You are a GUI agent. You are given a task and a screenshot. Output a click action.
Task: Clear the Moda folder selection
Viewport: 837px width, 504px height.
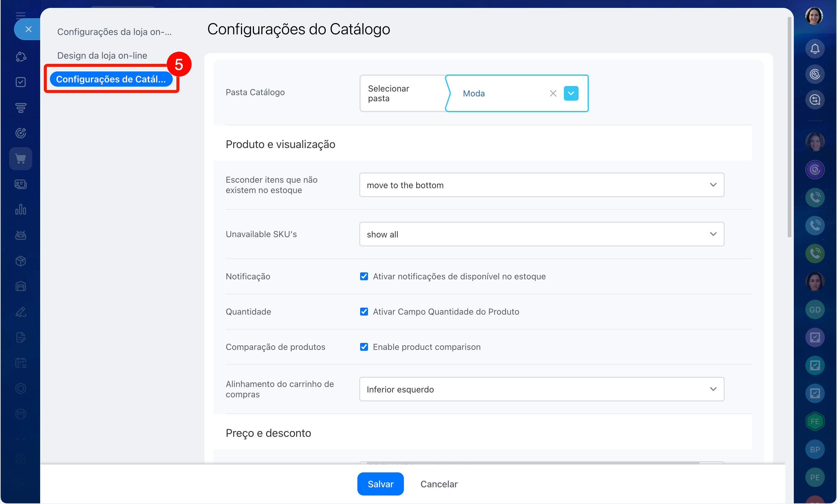(553, 93)
